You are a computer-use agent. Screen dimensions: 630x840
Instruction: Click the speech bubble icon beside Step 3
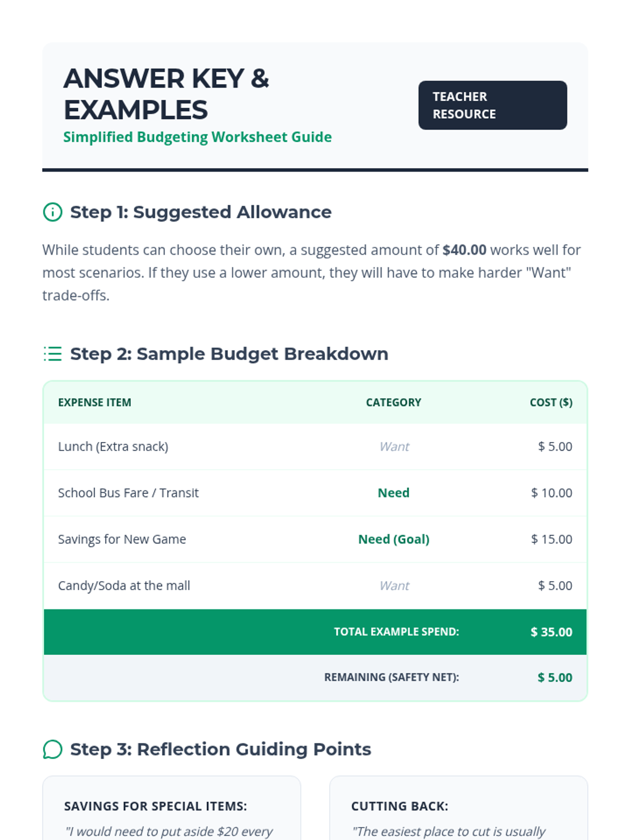point(52,749)
